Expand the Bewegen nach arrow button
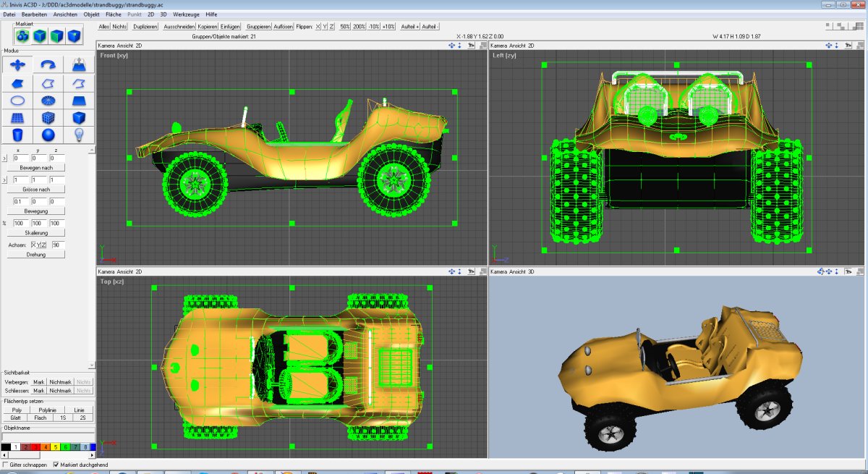This screenshot has width=868, height=474. coord(5,158)
